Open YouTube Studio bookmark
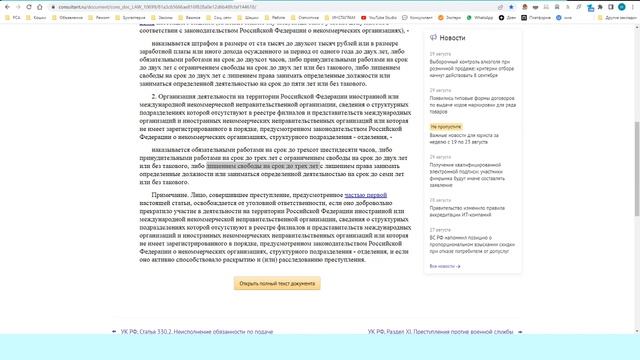The height and width of the screenshot is (360, 640). pos(379,18)
